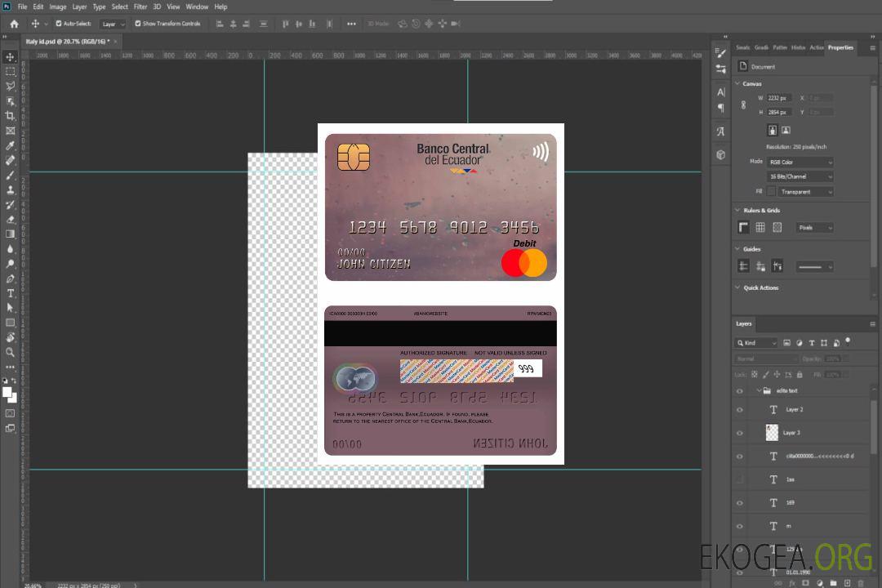This screenshot has width=882, height=588.
Task: Switch to the Properties panel tab
Action: [840, 48]
